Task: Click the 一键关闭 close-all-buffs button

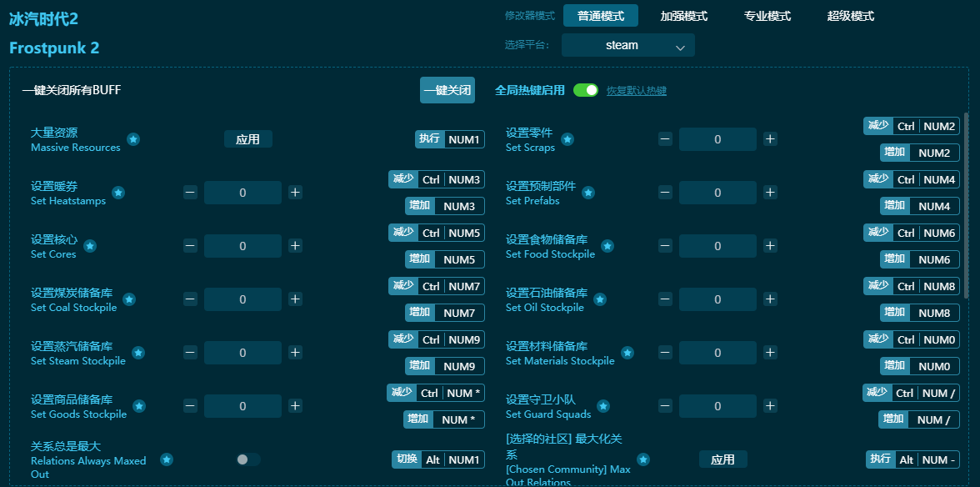Action: pos(447,89)
